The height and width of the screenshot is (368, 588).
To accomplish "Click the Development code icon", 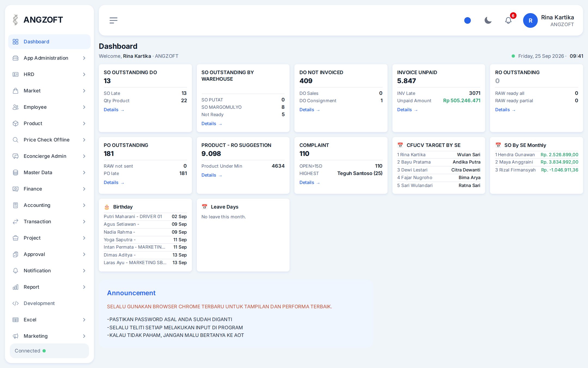I will [x=16, y=303].
